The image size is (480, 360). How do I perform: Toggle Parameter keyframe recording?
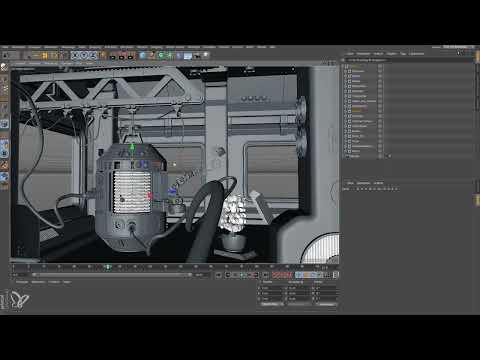tap(320, 275)
